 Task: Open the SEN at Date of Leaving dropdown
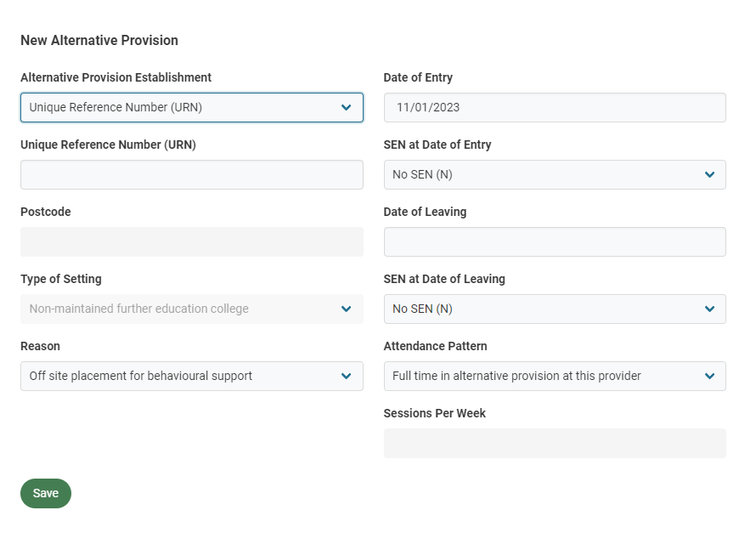tap(555, 309)
